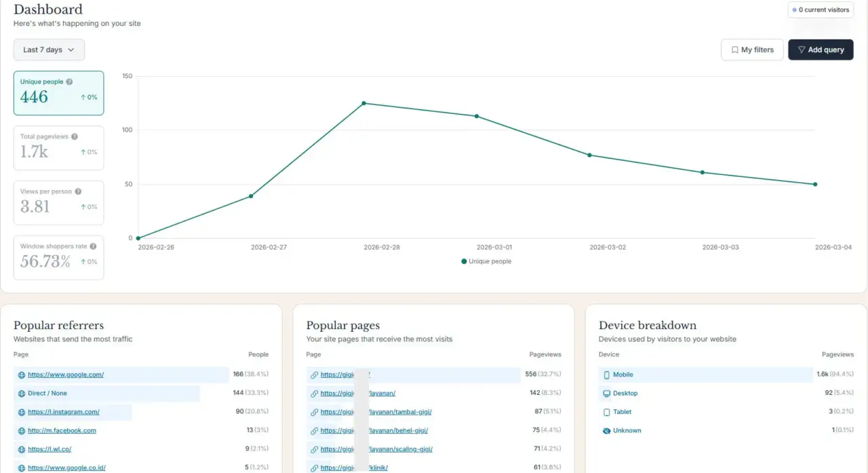Image resolution: width=868 pixels, height=473 pixels.
Task: Click the desktop monitor icon next to Desktop
Action: [x=606, y=393]
